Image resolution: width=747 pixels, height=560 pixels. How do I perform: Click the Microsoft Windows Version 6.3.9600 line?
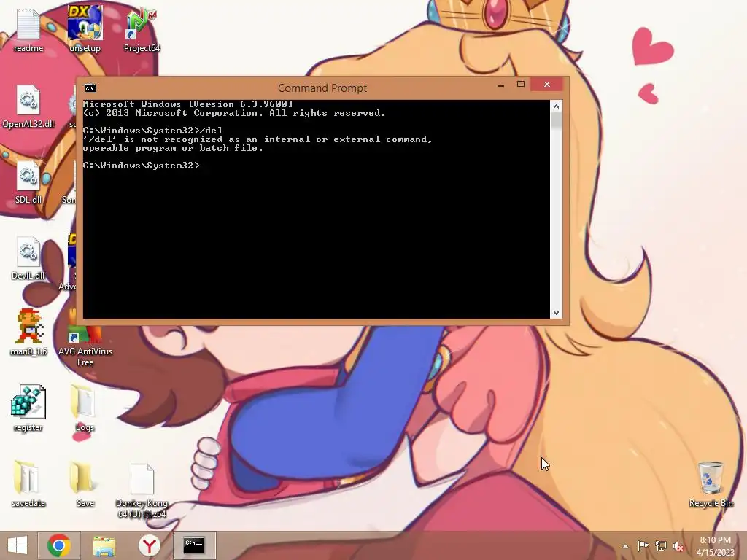point(187,104)
